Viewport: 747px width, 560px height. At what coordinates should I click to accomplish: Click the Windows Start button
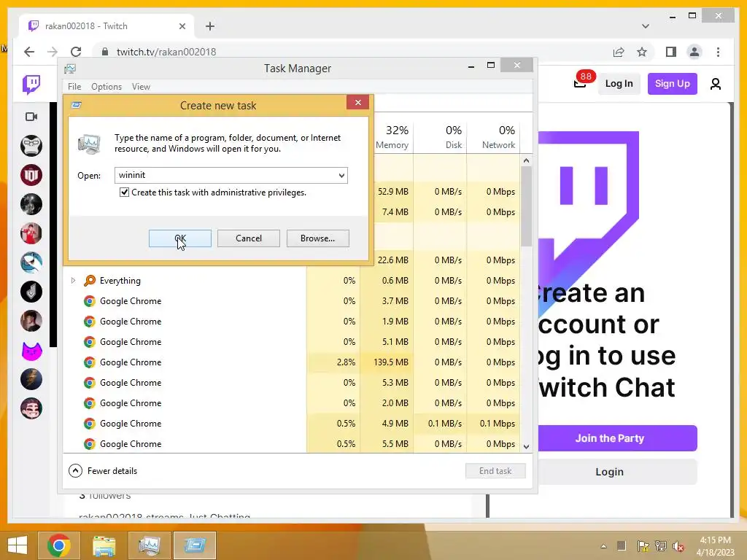click(18, 545)
